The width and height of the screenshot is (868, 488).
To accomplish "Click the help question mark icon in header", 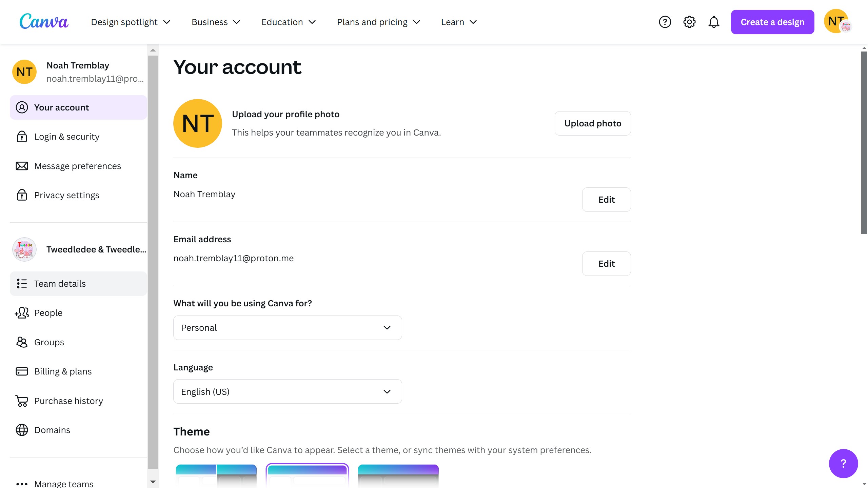I will click(x=665, y=22).
